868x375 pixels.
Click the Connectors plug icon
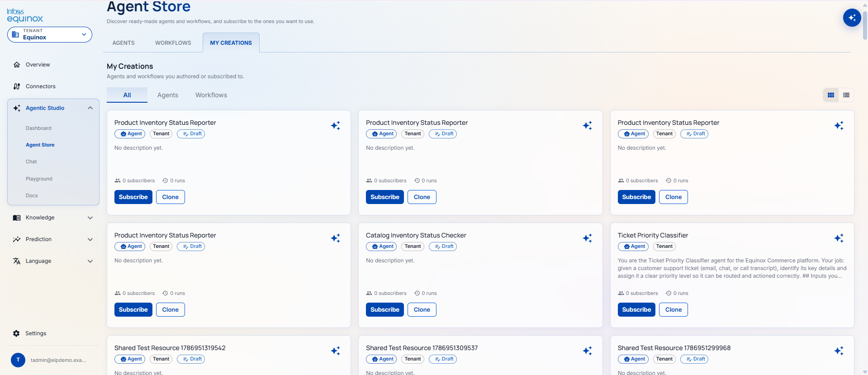tap(17, 86)
